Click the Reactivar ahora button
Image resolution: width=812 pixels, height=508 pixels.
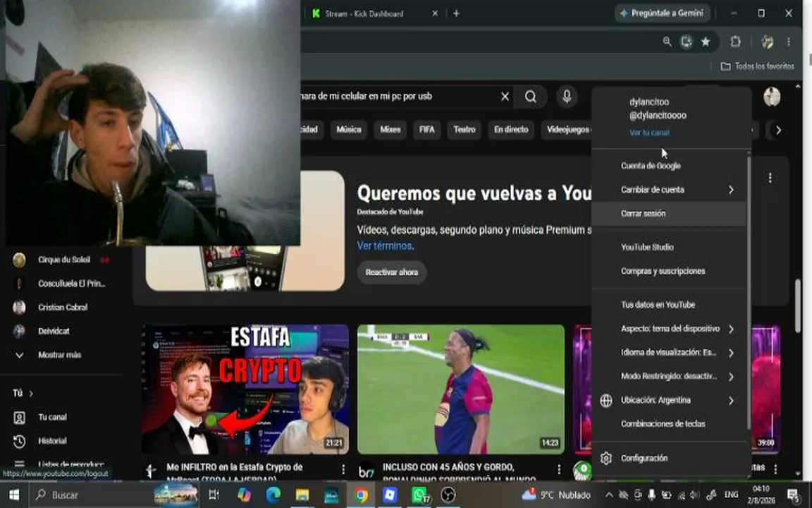coord(391,272)
